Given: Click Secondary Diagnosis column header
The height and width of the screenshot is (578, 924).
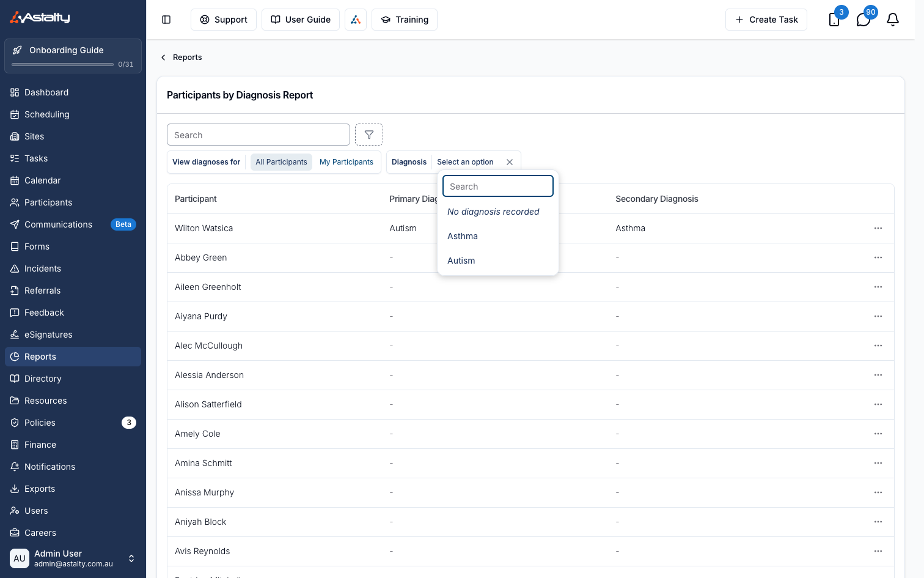Looking at the screenshot, I should (657, 199).
